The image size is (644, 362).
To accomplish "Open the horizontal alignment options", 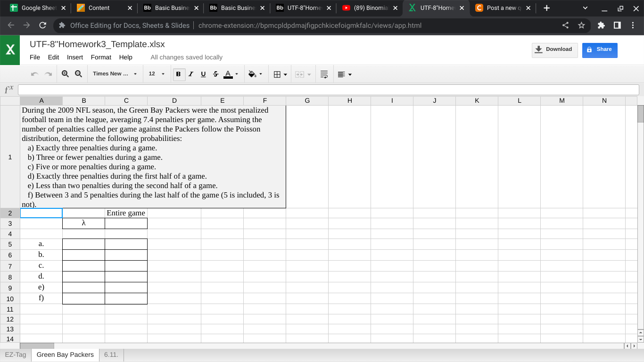I will pos(342,74).
